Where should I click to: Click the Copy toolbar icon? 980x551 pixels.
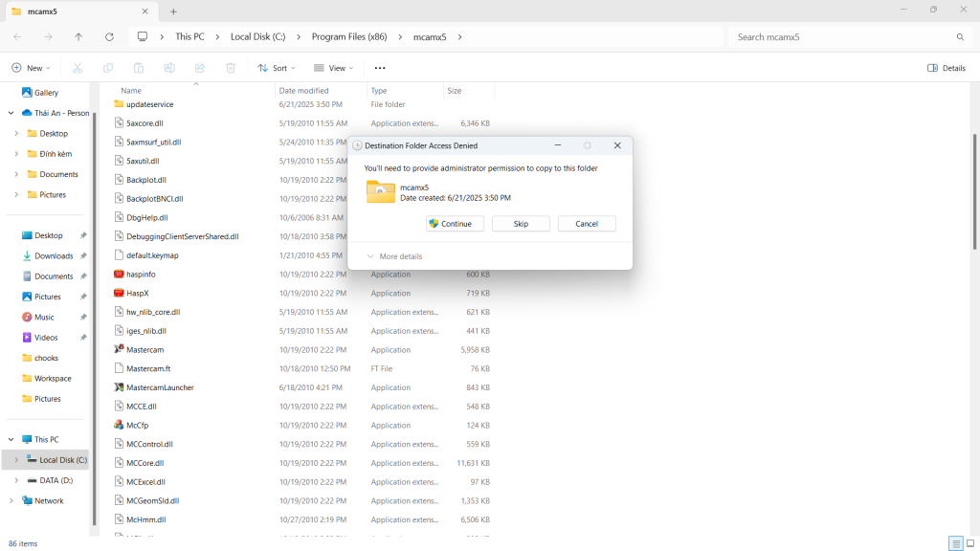[108, 68]
